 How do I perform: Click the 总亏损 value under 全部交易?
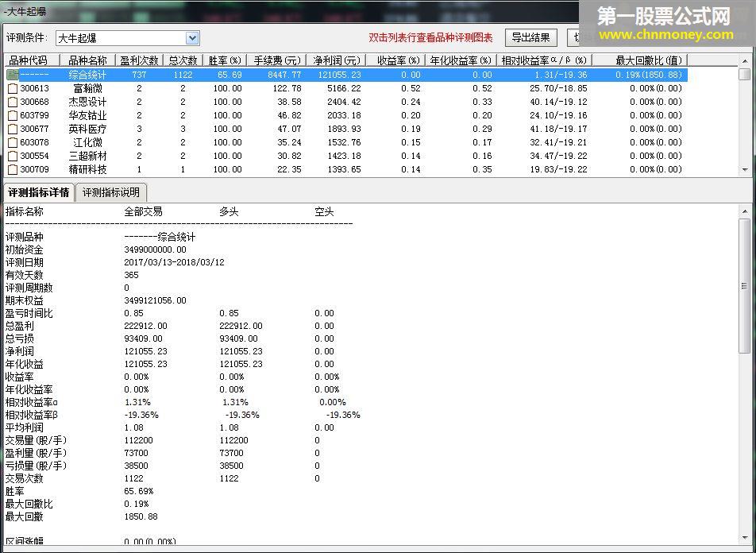pos(143,338)
